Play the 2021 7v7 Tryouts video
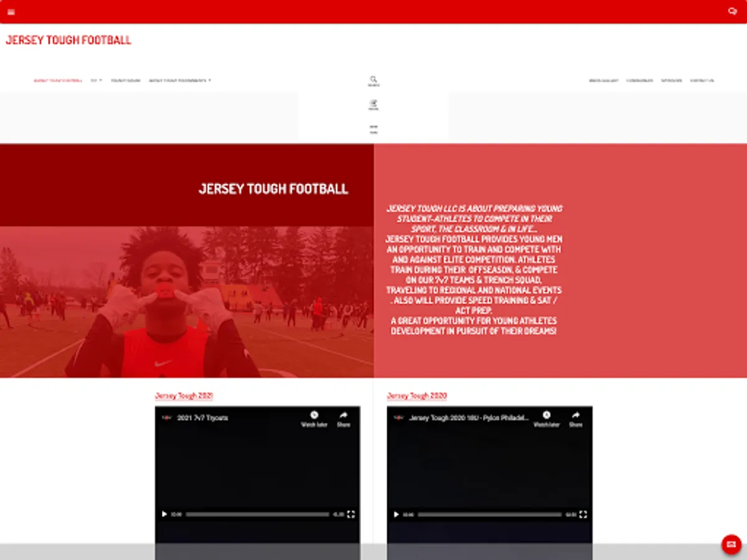This screenshot has width=747, height=560. [x=164, y=515]
